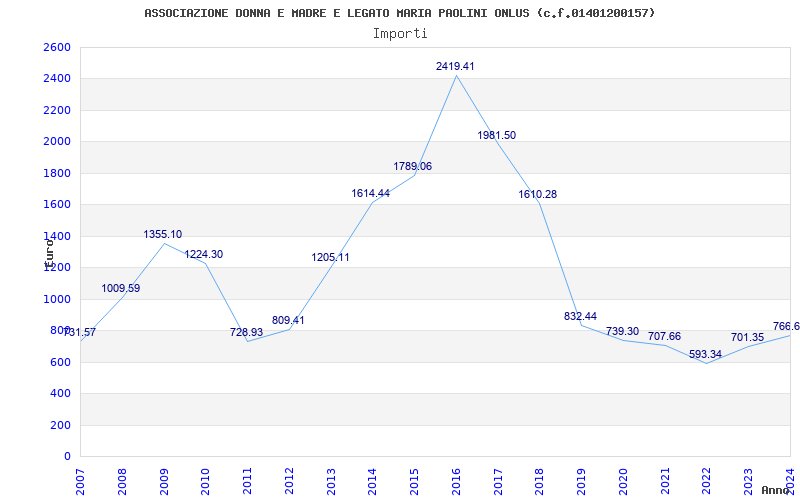
Task: Click the 2007 year axis label
Action: (x=80, y=482)
